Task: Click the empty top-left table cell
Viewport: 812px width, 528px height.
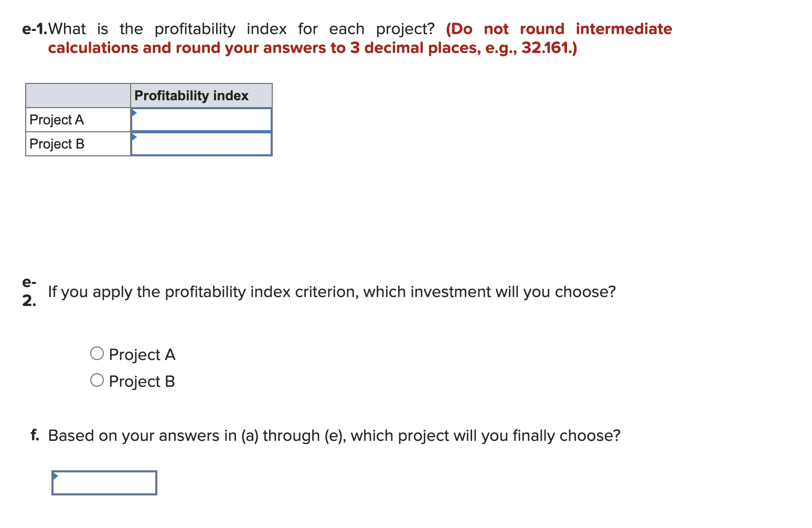Action: [77, 96]
